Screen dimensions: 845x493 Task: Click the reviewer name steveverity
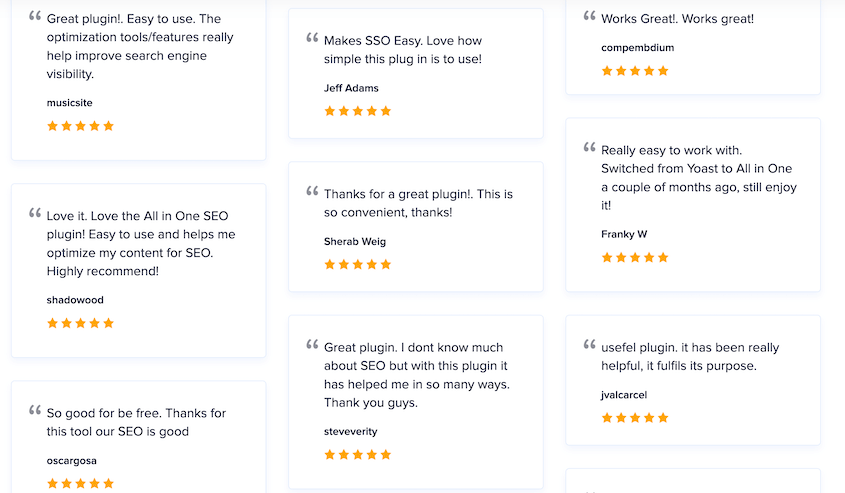tap(351, 431)
